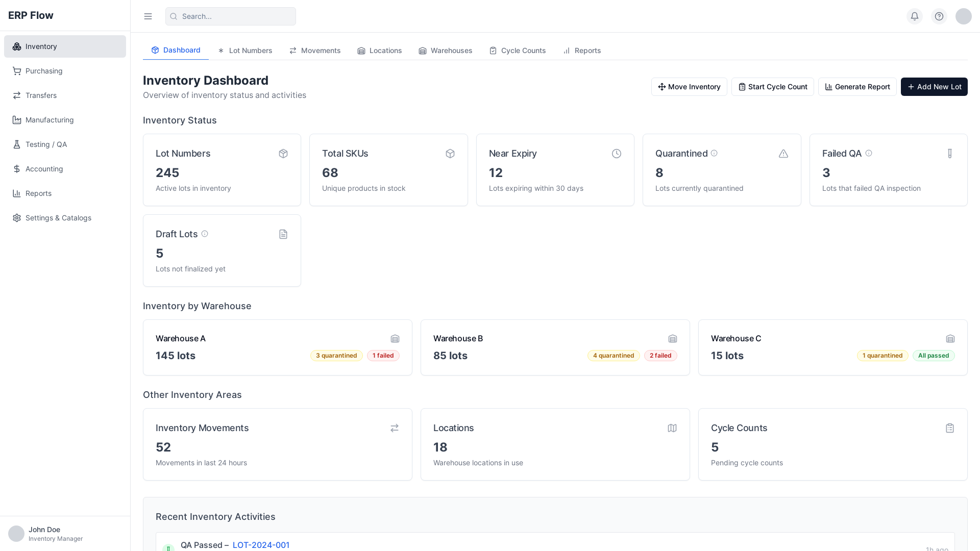Click the search magnifier icon
Image resolution: width=980 pixels, height=551 pixels.
(x=174, y=16)
